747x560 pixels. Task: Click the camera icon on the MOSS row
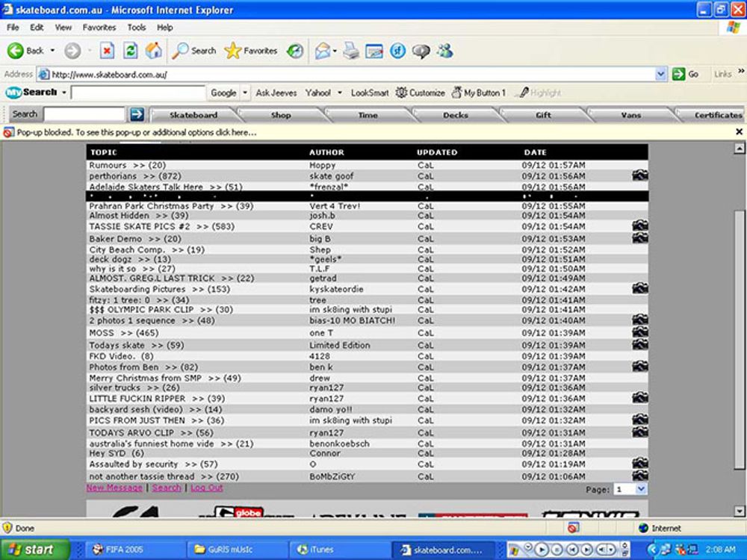coord(640,332)
